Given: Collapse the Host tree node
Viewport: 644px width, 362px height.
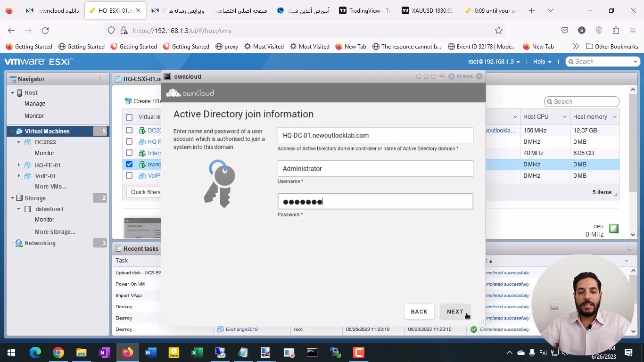Looking at the screenshot, I should click(13, 93).
